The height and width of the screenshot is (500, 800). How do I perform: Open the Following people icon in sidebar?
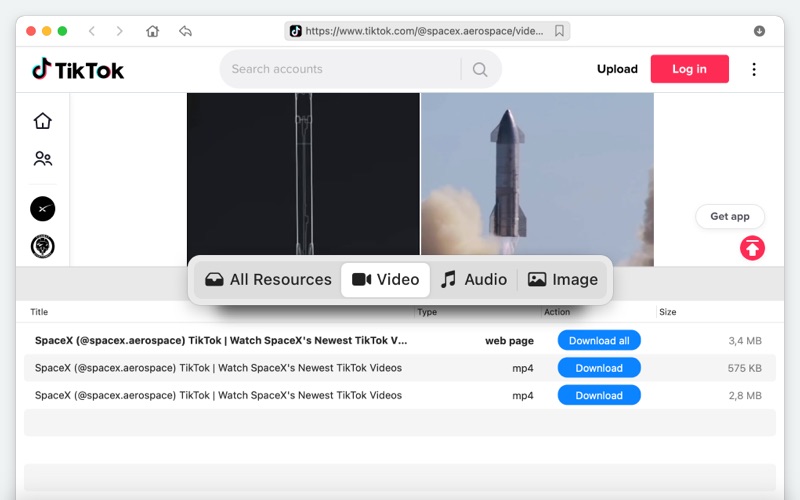point(42,159)
